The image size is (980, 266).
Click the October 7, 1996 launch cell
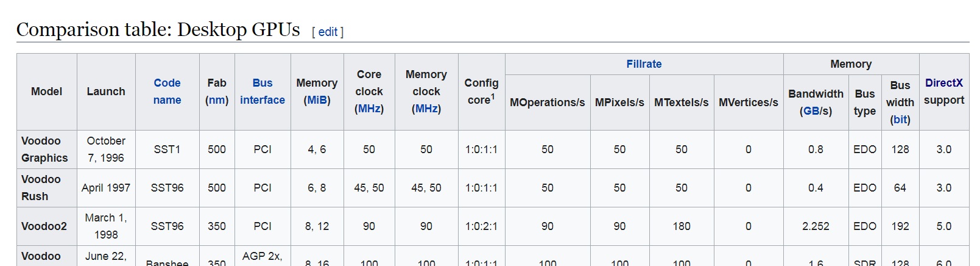coord(106,149)
